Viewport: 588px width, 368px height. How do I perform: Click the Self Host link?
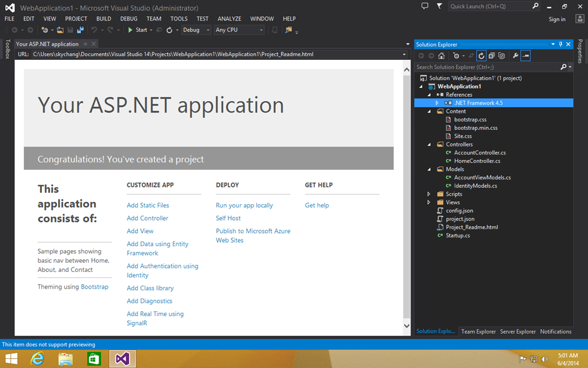point(228,218)
